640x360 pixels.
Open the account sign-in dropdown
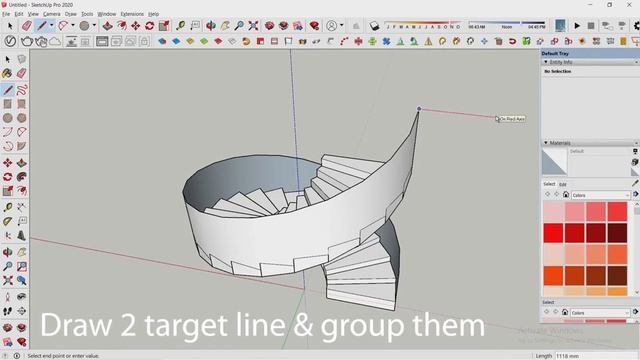click(x=342, y=26)
